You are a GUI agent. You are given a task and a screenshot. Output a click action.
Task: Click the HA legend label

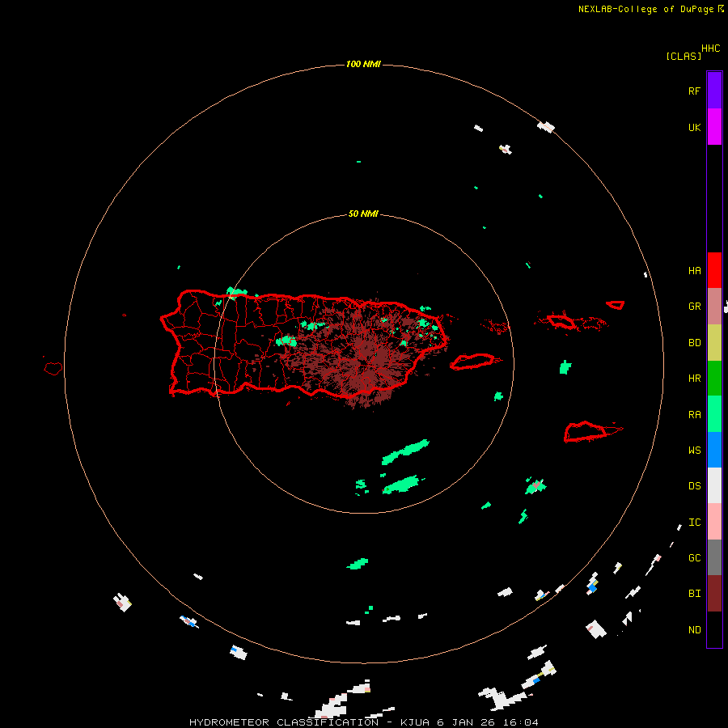694,271
